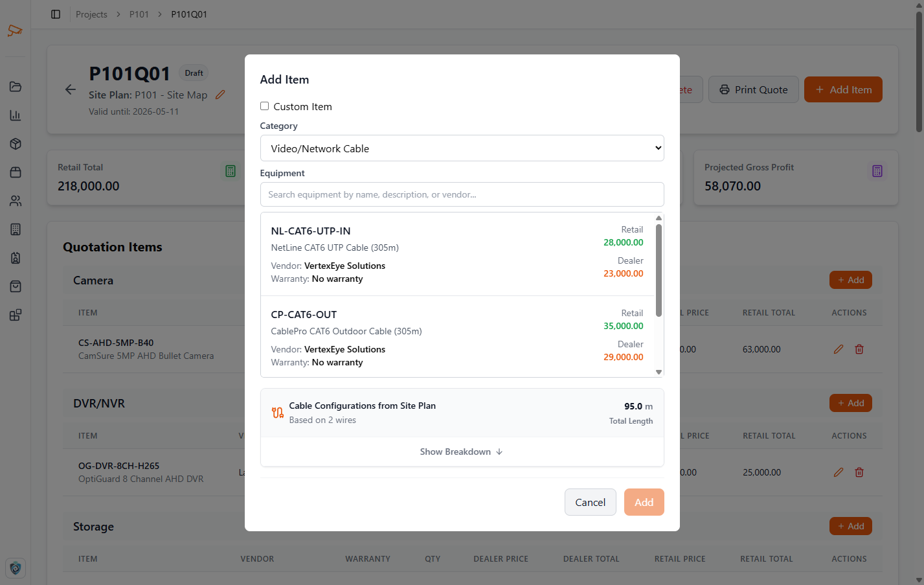Check the Custom Item checkbox
Image resolution: width=924 pixels, height=585 pixels.
264,106
